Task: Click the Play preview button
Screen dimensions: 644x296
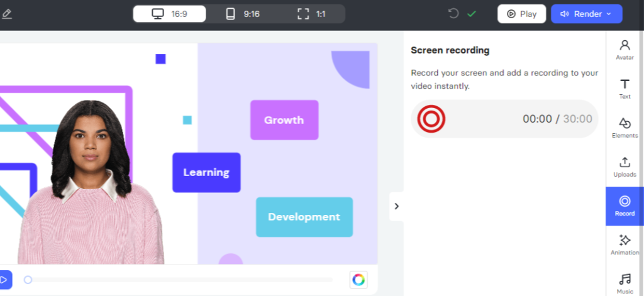Action: (521, 14)
